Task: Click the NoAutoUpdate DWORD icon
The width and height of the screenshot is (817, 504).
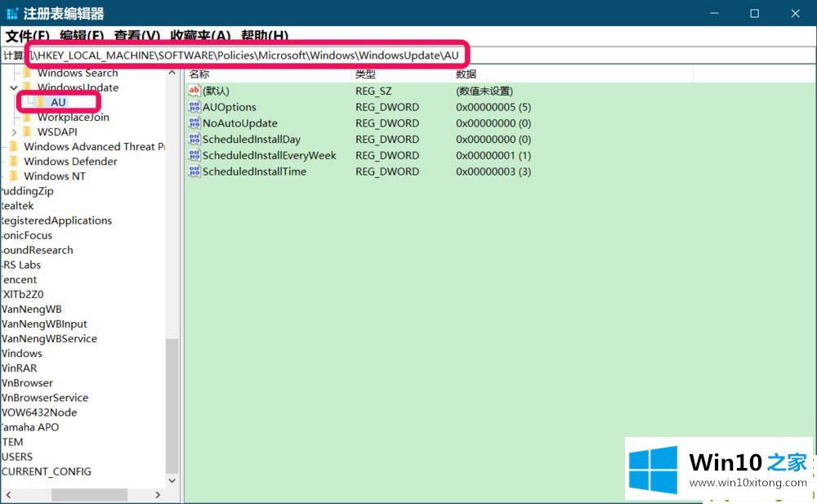Action: 194,123
